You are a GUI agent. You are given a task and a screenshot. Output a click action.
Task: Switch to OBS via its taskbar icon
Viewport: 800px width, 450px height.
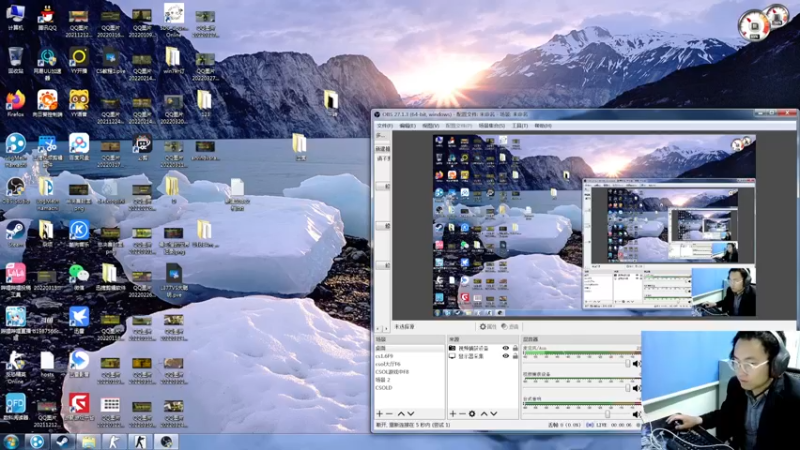[x=166, y=441]
